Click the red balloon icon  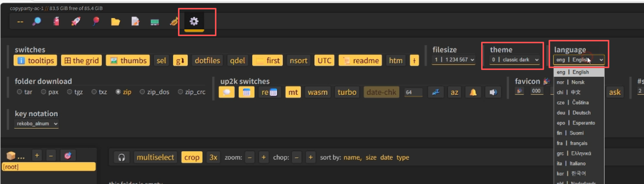96,21
